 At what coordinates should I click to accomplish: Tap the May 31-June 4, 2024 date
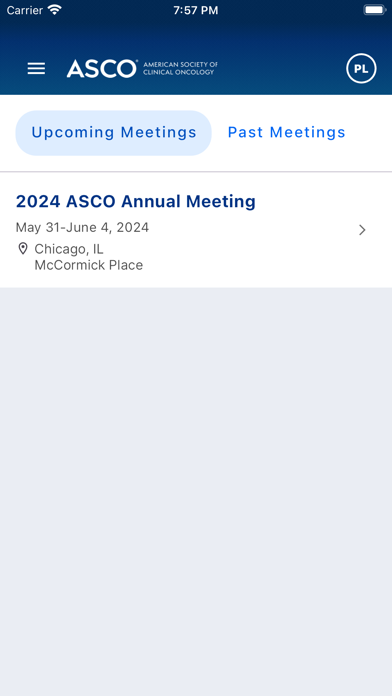point(82,228)
